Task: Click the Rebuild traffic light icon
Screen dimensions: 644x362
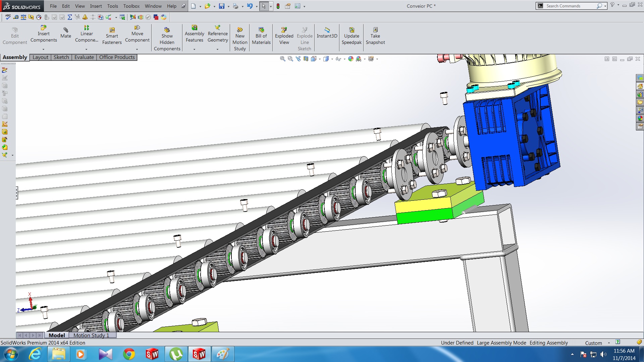Action: 278,6
